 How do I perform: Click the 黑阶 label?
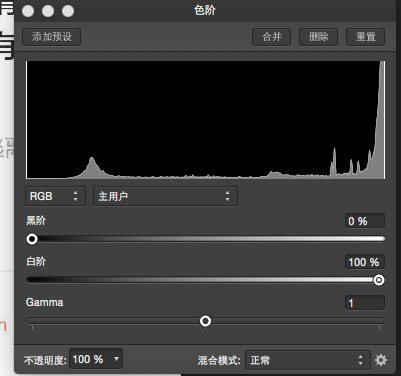(36, 220)
